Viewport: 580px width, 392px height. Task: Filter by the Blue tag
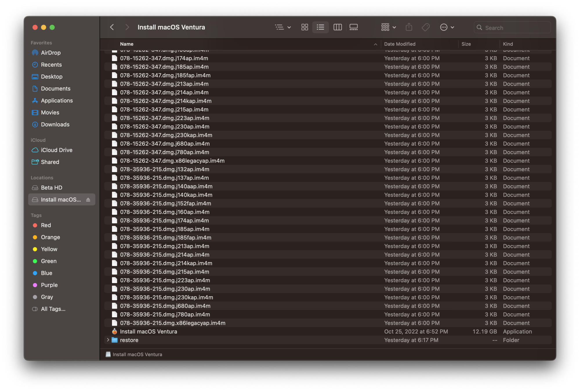tap(61, 273)
